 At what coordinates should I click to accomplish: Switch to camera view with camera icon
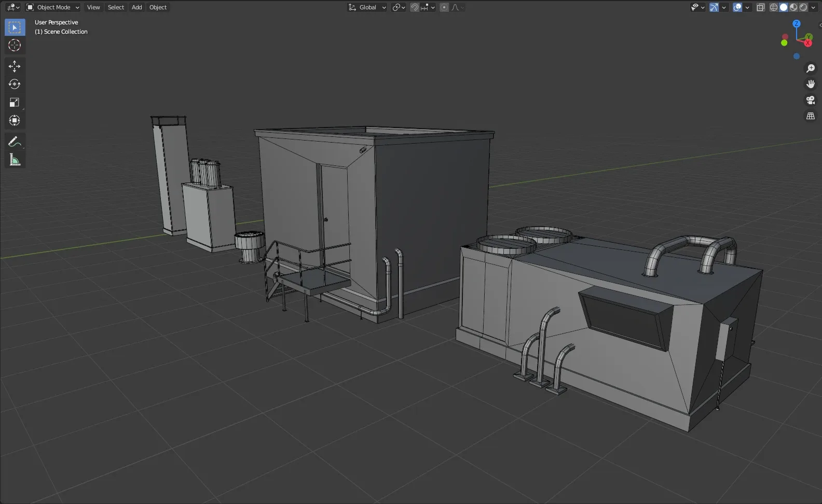click(x=811, y=100)
